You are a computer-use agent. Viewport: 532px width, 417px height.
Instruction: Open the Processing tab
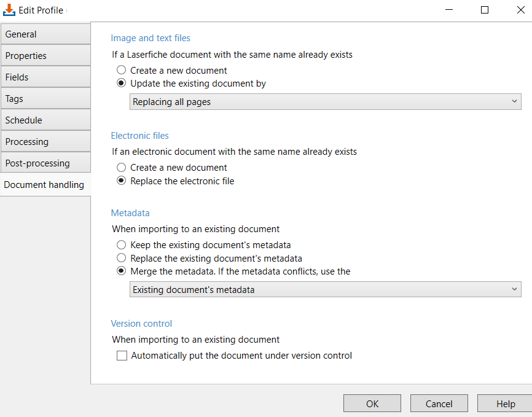click(45, 142)
